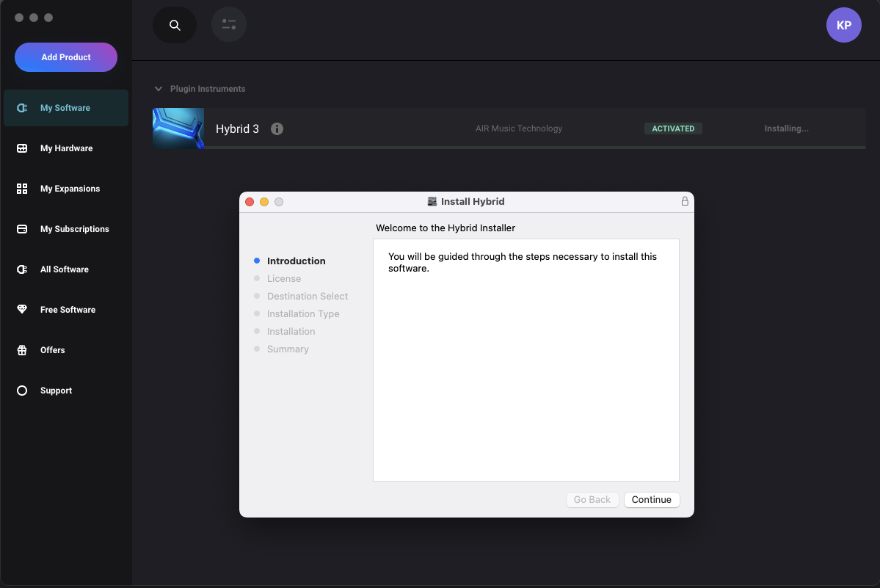This screenshot has height=588, width=880.
Task: Click the My Software sidebar icon
Action: [x=22, y=108]
